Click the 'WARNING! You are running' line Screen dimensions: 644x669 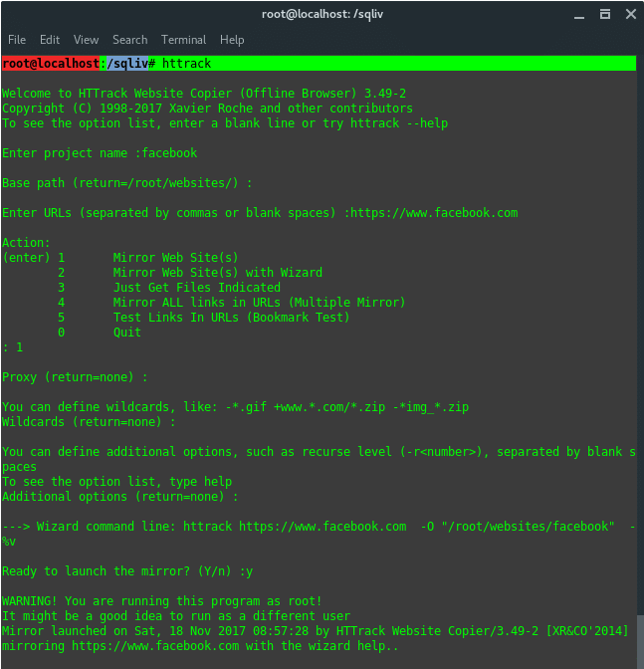161,601
